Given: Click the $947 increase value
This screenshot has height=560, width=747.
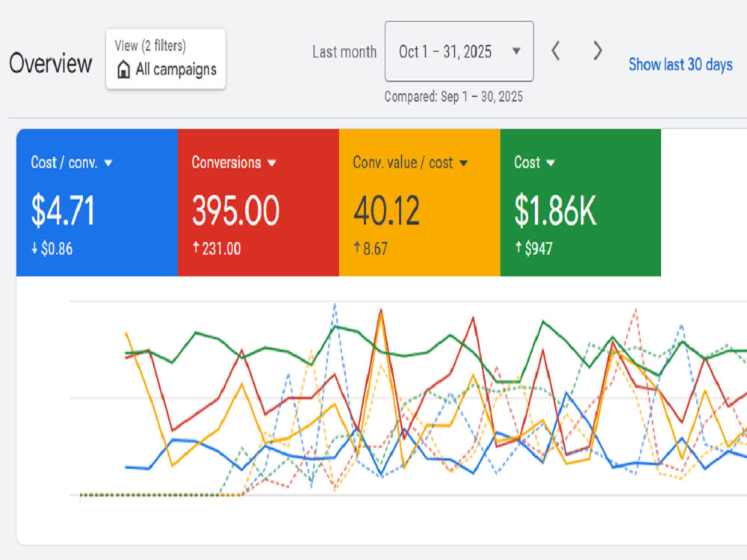Looking at the screenshot, I should coord(539,249).
